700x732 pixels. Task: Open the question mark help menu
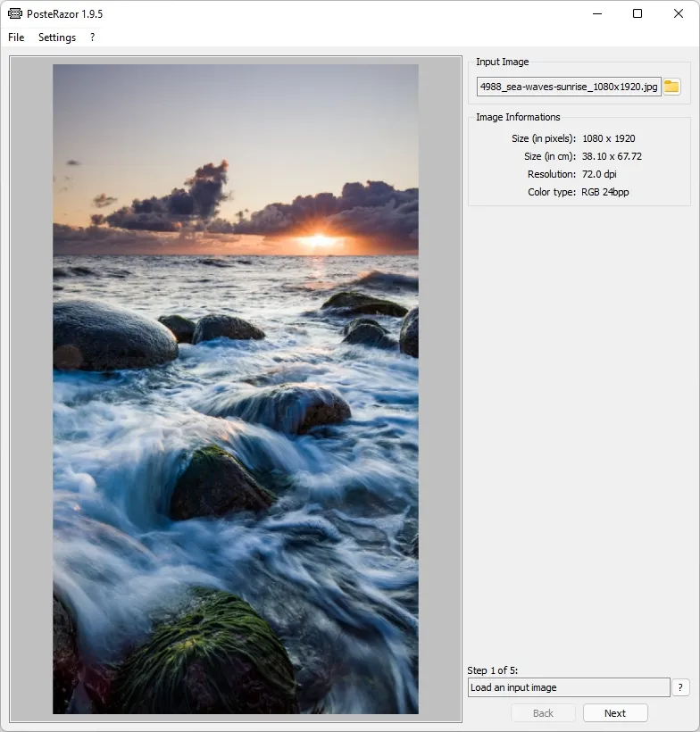93,37
